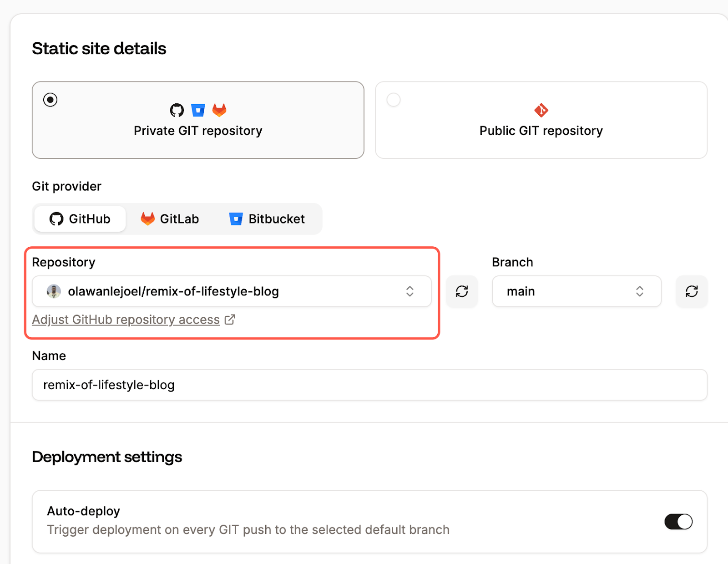Screen dimensions: 728x564
Task: Open the Branch dropdown showing main
Action: tap(576, 291)
